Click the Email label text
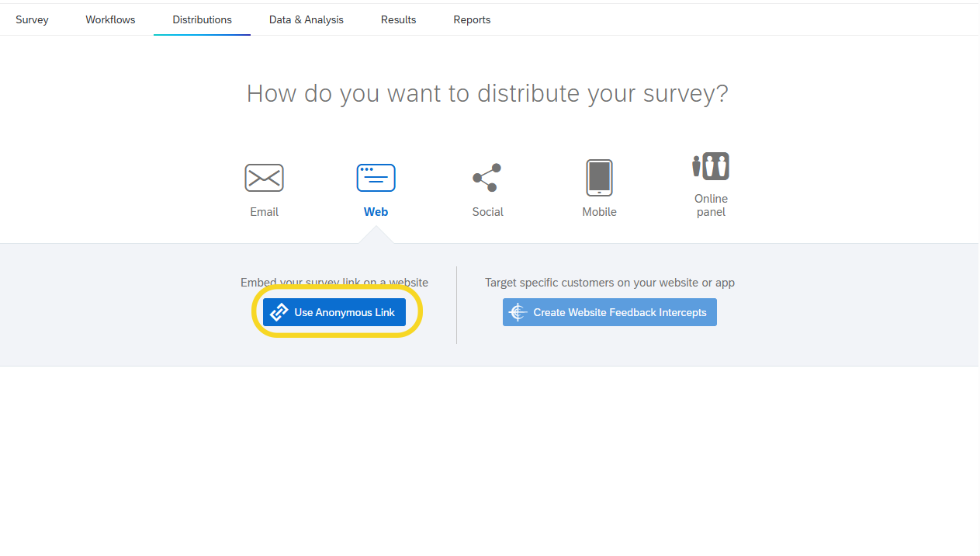980x556 pixels. click(x=264, y=212)
